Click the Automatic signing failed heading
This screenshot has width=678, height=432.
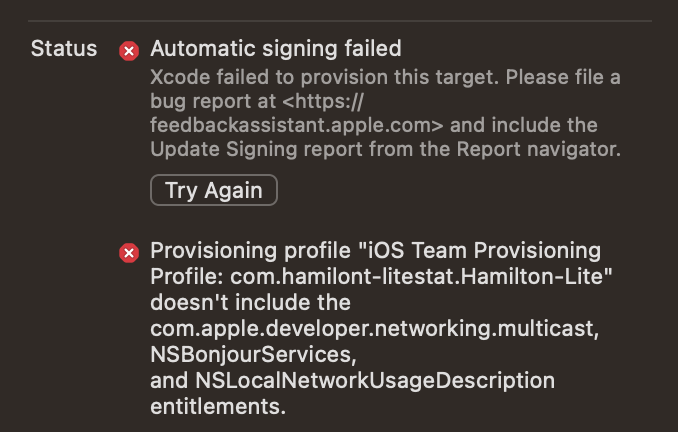[x=276, y=48]
